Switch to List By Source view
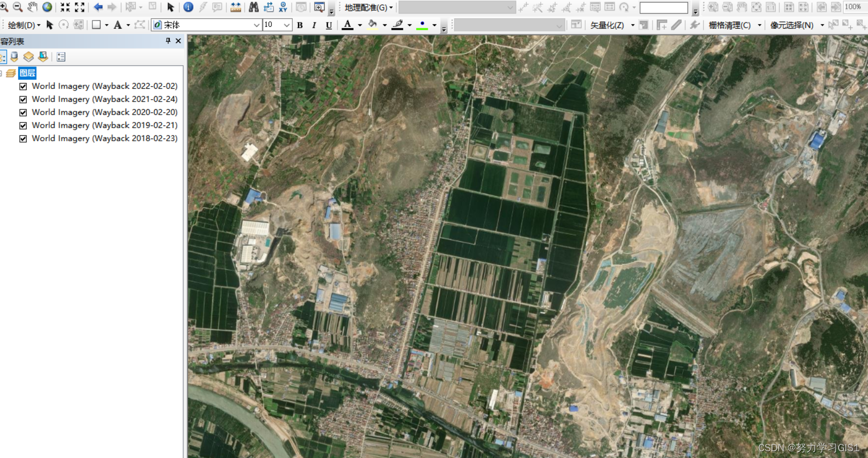The width and height of the screenshot is (868, 458). (x=15, y=56)
